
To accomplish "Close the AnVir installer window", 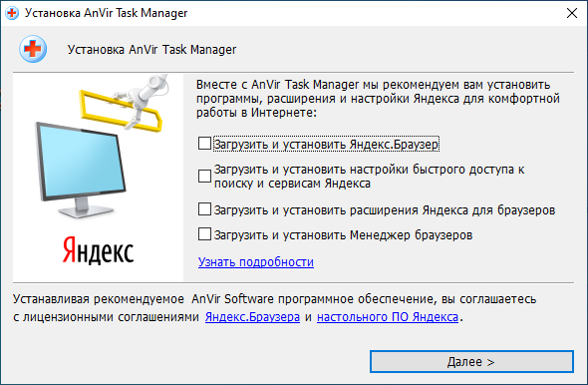I will (572, 13).
